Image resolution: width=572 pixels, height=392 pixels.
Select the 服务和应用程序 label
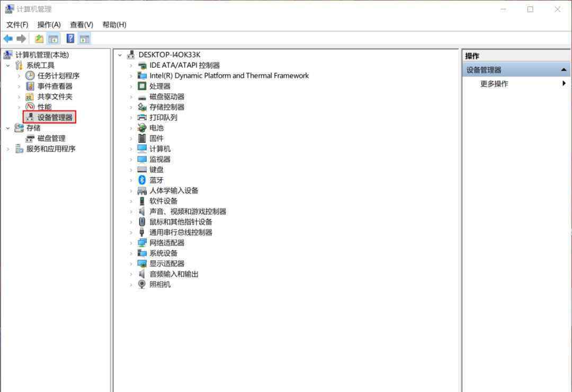pos(51,149)
